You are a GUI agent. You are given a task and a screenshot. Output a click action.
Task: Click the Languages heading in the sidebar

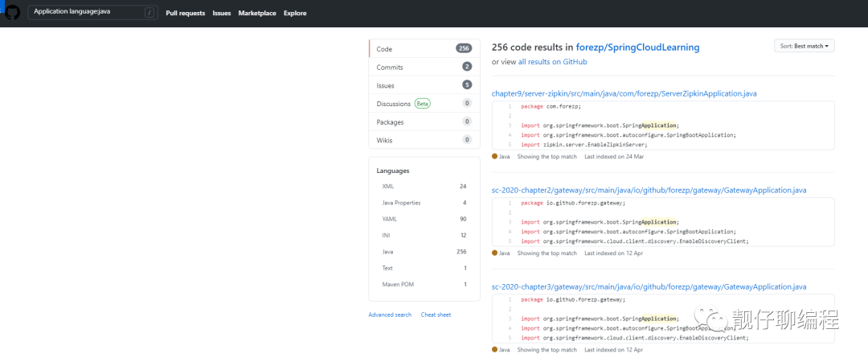(393, 171)
